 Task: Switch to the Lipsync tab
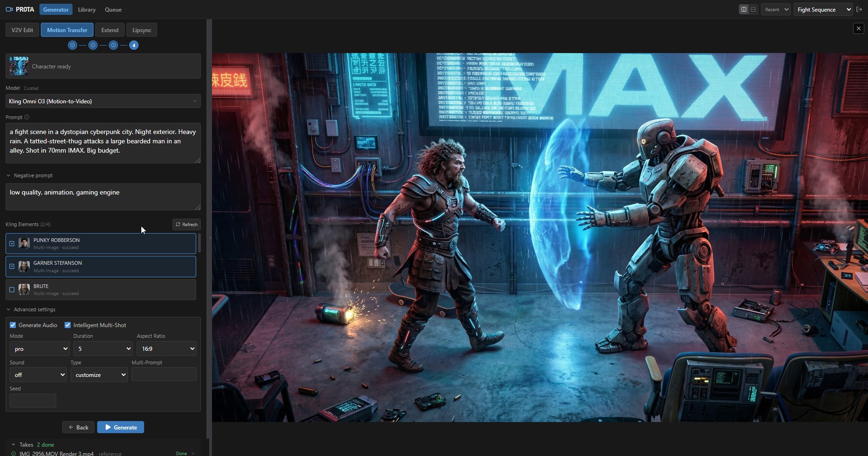click(141, 30)
